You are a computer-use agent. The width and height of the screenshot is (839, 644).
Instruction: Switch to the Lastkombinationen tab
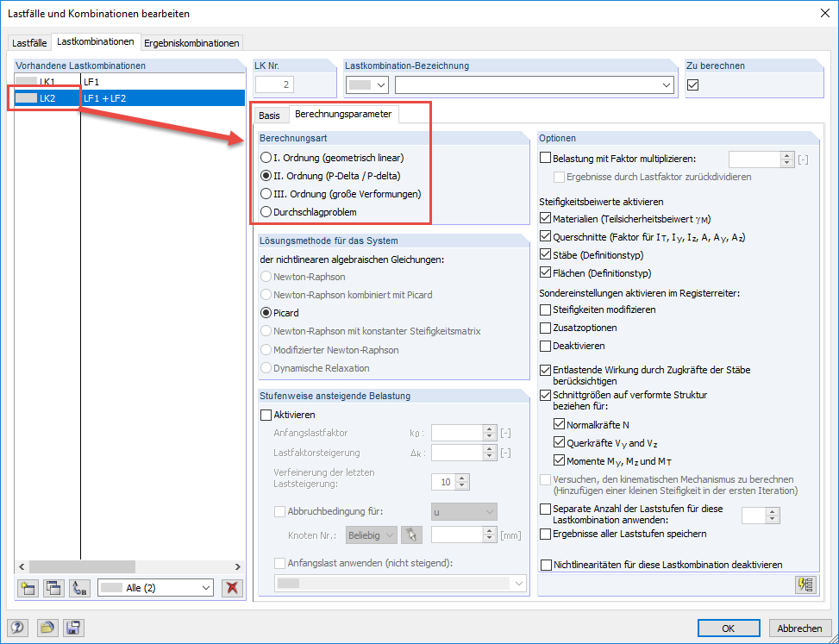click(x=96, y=41)
